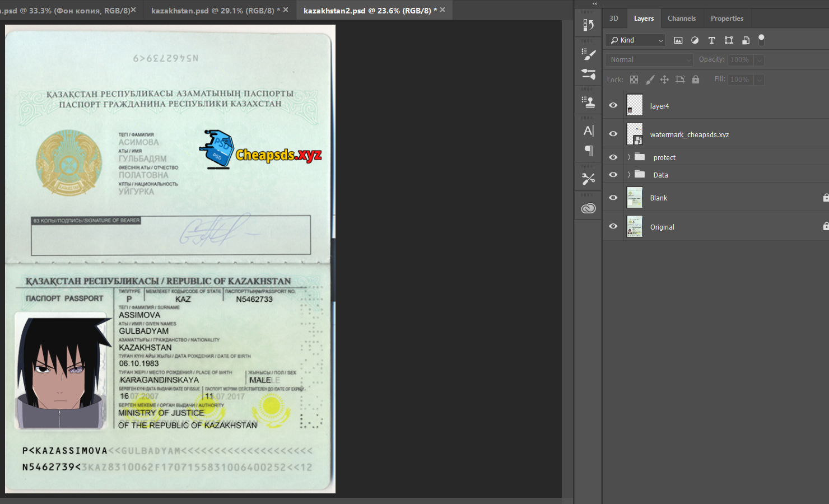Hide the layer4 layer

pos(613,105)
